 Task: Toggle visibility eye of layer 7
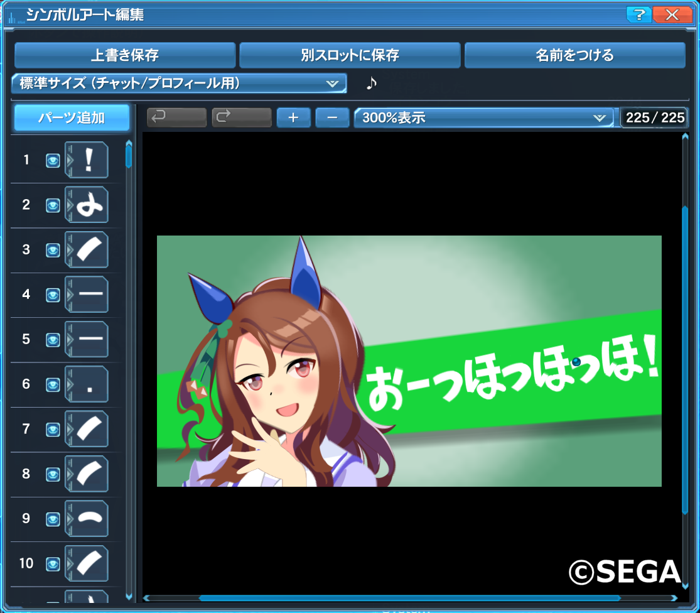[x=53, y=430]
